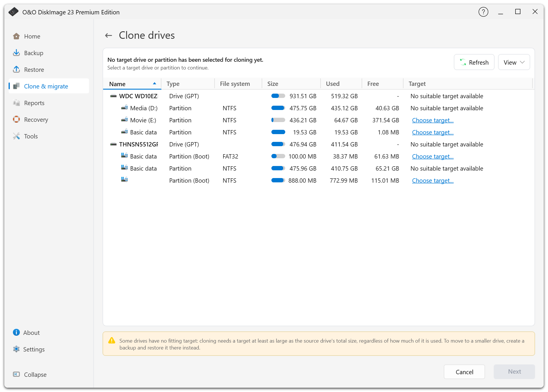The width and height of the screenshot is (548, 392).
Task: Click the Cancel button
Action: point(464,372)
